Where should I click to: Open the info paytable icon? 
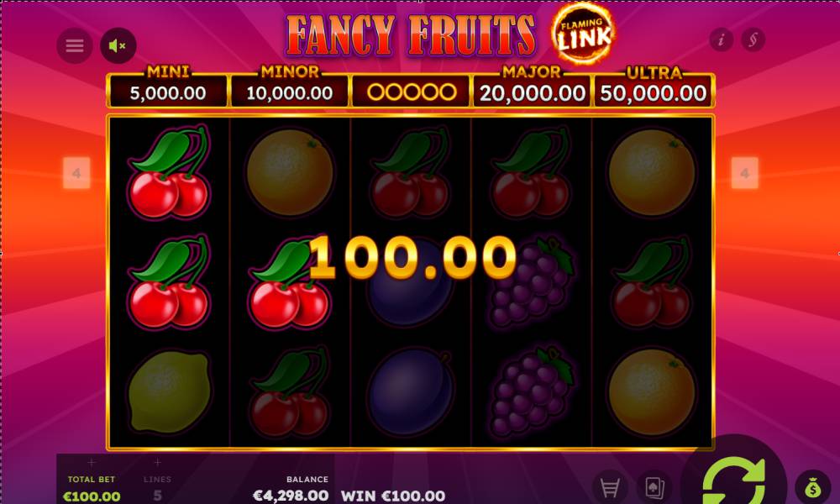pyautogui.click(x=721, y=39)
